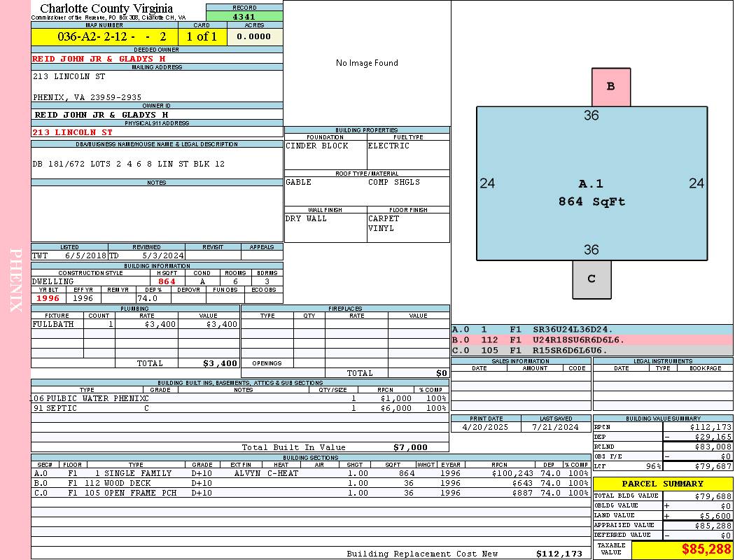
Task: Select the gray C.0 sketch legend row
Action: (591, 350)
